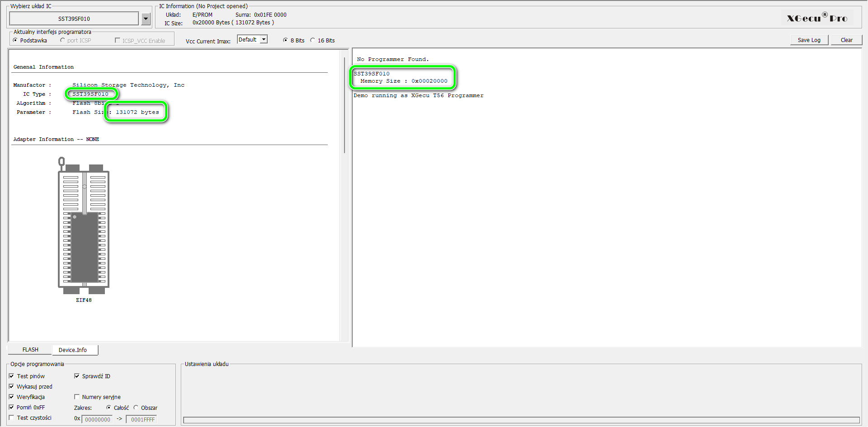This screenshot has height=427, width=868.
Task: Click the Save Log button
Action: [809, 40]
